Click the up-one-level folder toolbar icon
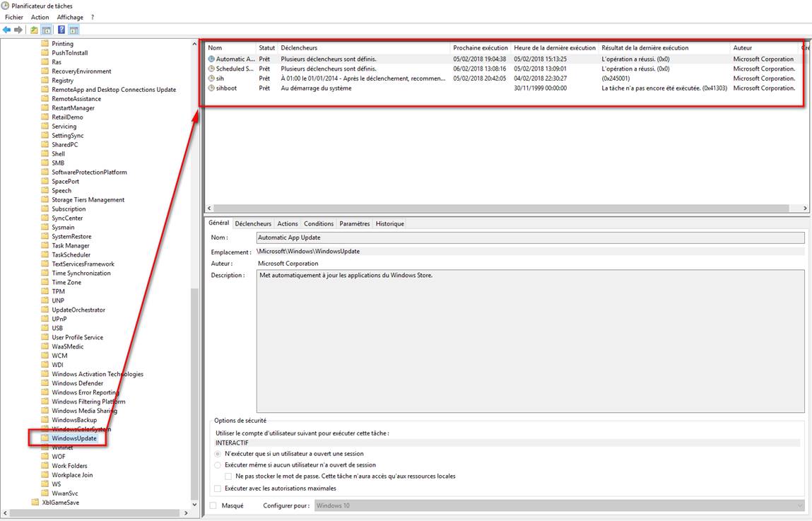This screenshot has height=521, width=812. (x=34, y=30)
